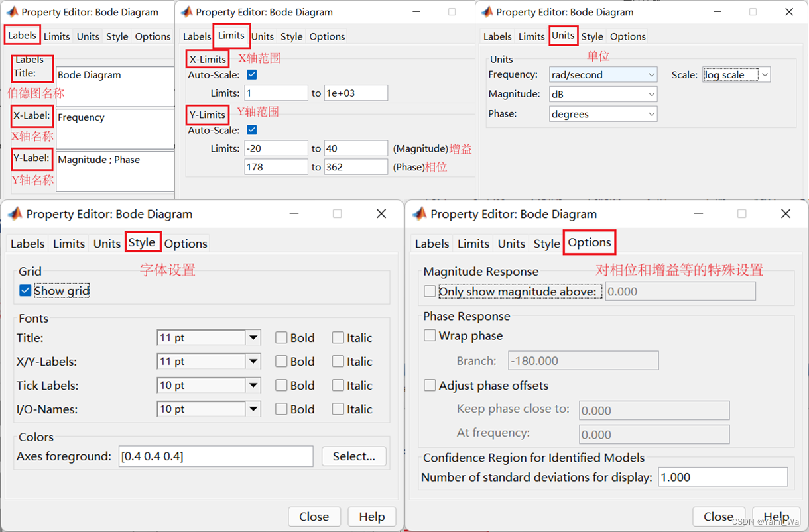Enable Wrap phase checkbox
The height and width of the screenshot is (532, 809).
[x=430, y=336]
